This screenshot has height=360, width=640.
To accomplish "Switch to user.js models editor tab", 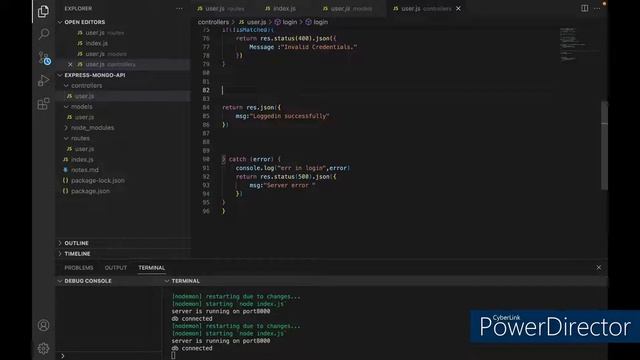I will click(x=347, y=9).
